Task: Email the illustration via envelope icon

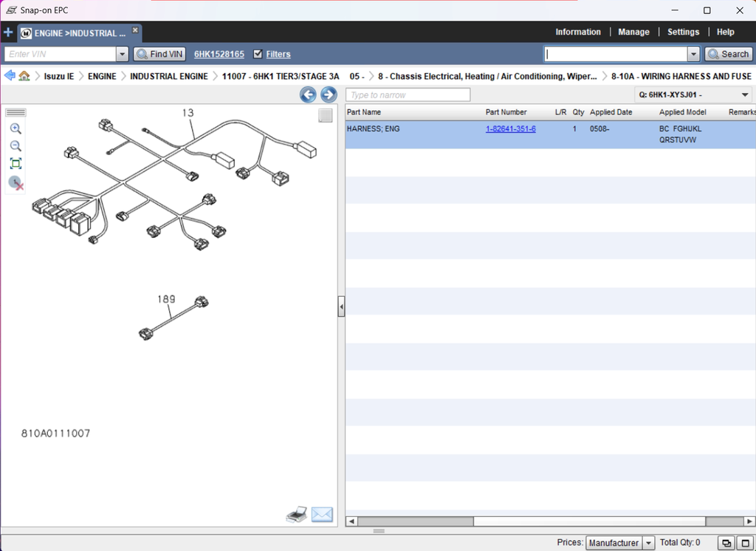Action: (x=322, y=515)
